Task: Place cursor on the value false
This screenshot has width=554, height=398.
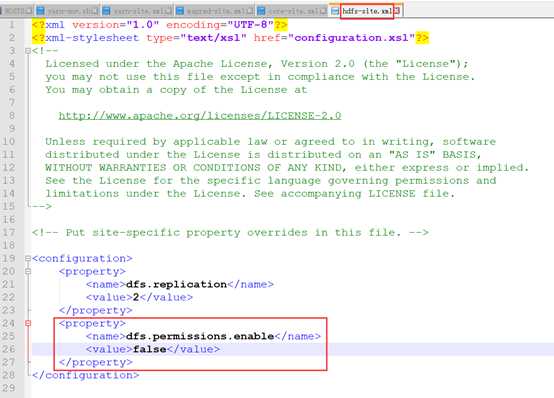Action: coord(150,349)
